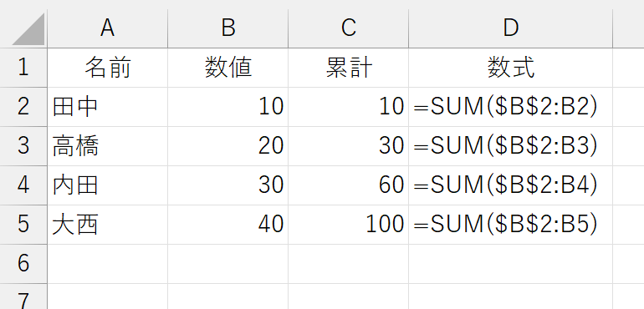Click the 数値 header cell
The width and height of the screenshot is (644, 309).
click(x=228, y=68)
